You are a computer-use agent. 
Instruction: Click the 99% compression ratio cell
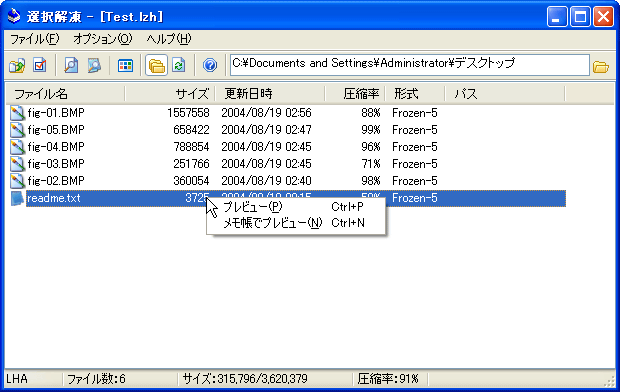coord(370,130)
